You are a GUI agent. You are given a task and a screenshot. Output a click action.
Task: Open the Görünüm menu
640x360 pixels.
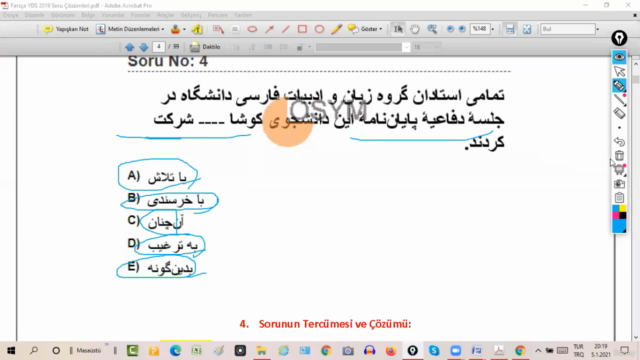click(63, 15)
